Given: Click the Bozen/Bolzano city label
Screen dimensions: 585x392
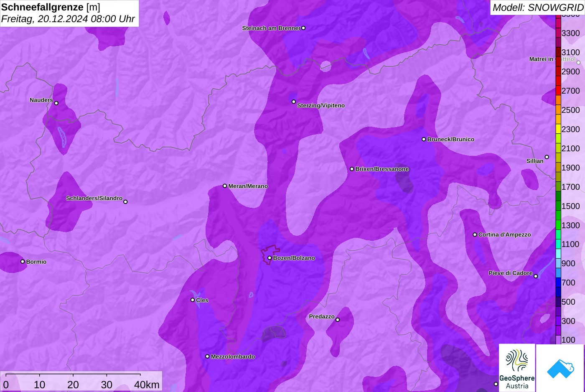Looking at the screenshot, I should pos(294,258).
